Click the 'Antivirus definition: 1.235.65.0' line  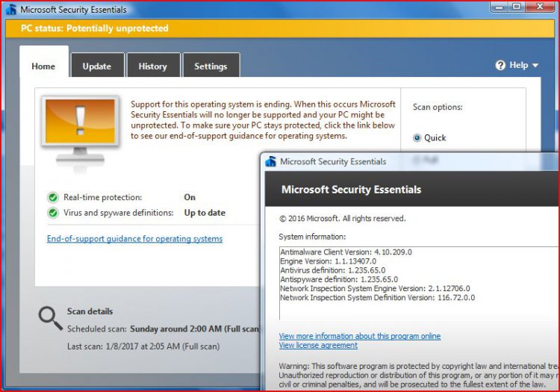tap(333, 270)
